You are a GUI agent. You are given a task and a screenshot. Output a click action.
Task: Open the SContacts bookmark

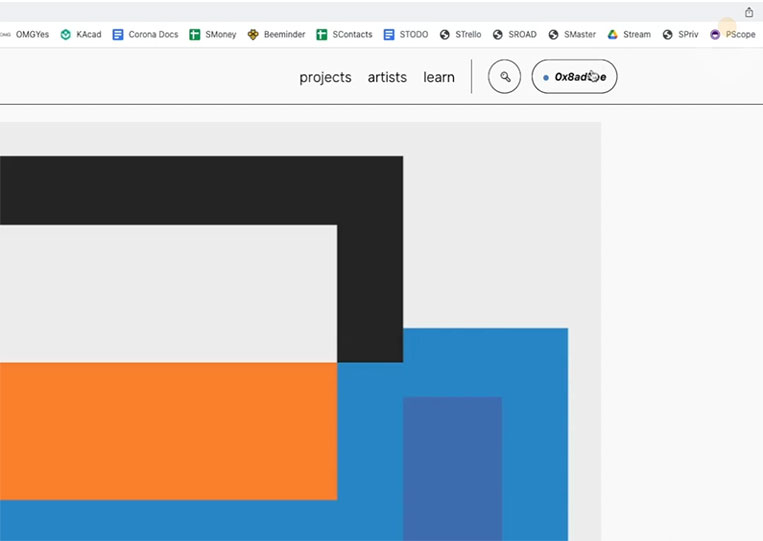[344, 35]
